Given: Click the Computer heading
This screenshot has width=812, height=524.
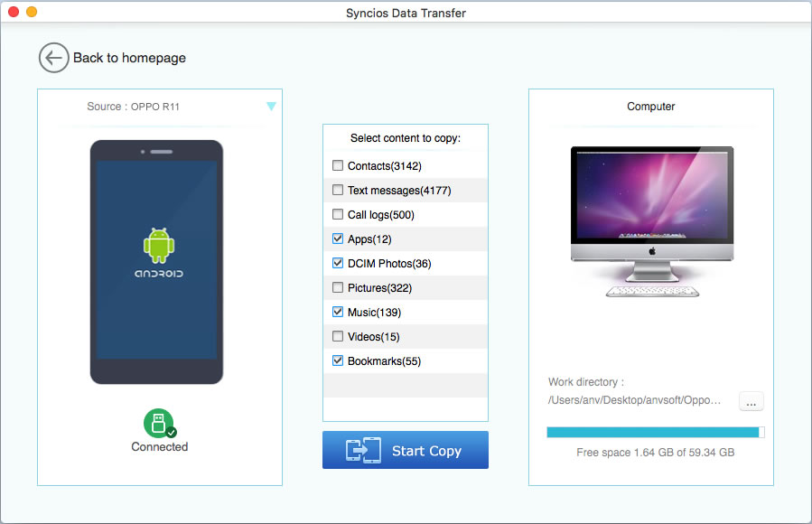Looking at the screenshot, I should point(651,107).
